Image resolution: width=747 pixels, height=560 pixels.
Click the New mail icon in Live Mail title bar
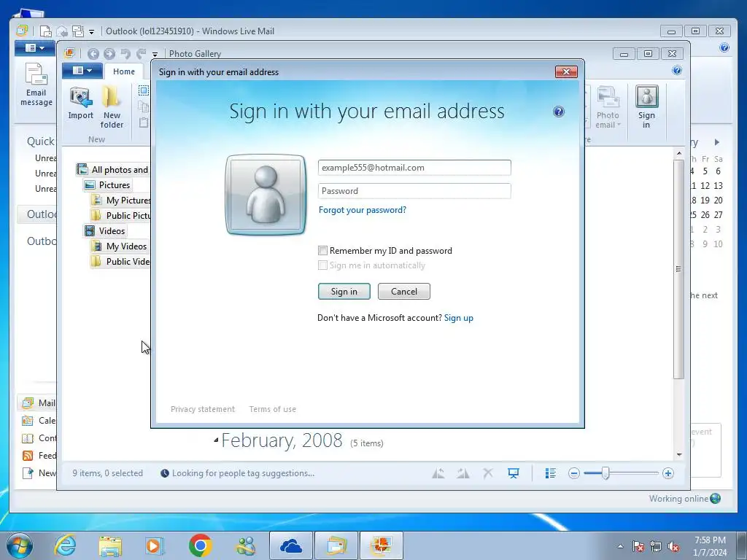(x=46, y=31)
